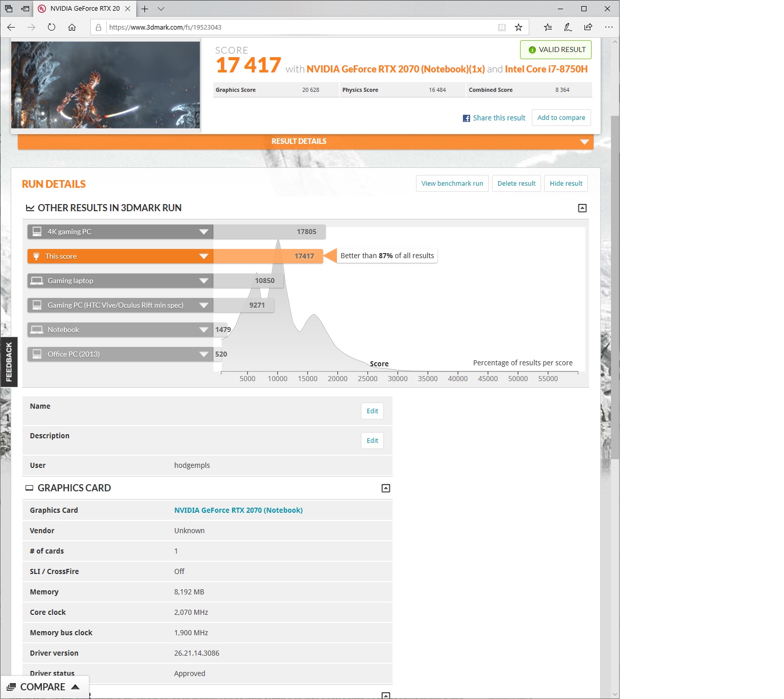
Task: Open the NVIDIA GeForce RTX 2070 (Notebook) card link
Action: coord(238,510)
